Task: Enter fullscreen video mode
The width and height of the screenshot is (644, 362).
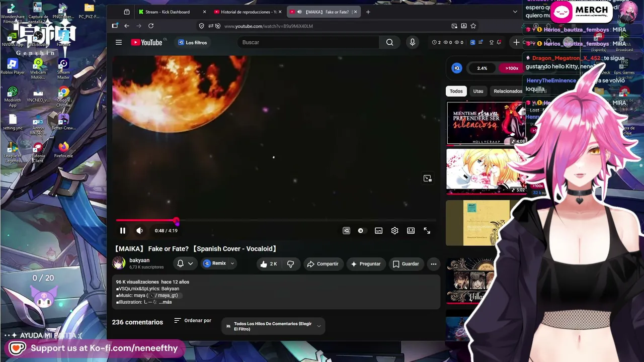Action: (427, 230)
